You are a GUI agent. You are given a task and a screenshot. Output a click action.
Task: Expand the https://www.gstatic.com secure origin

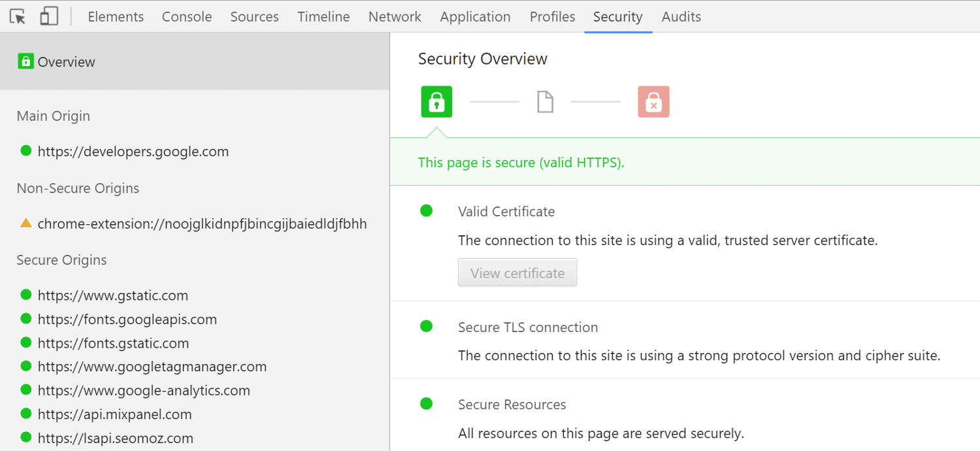[112, 295]
